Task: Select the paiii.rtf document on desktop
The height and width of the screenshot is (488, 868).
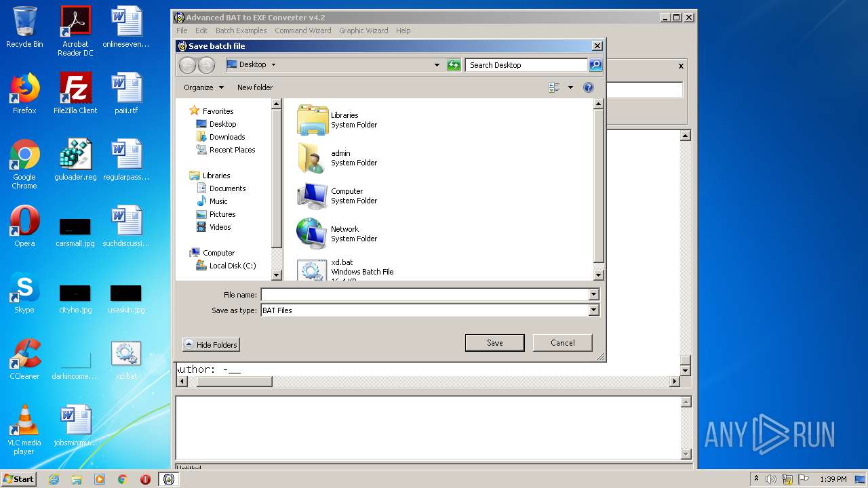Action: pos(126,94)
